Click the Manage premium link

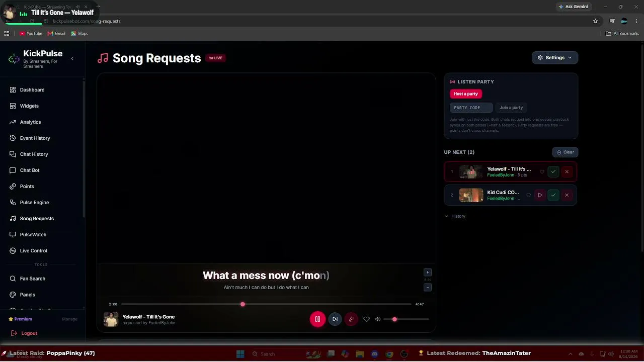pyautogui.click(x=69, y=319)
